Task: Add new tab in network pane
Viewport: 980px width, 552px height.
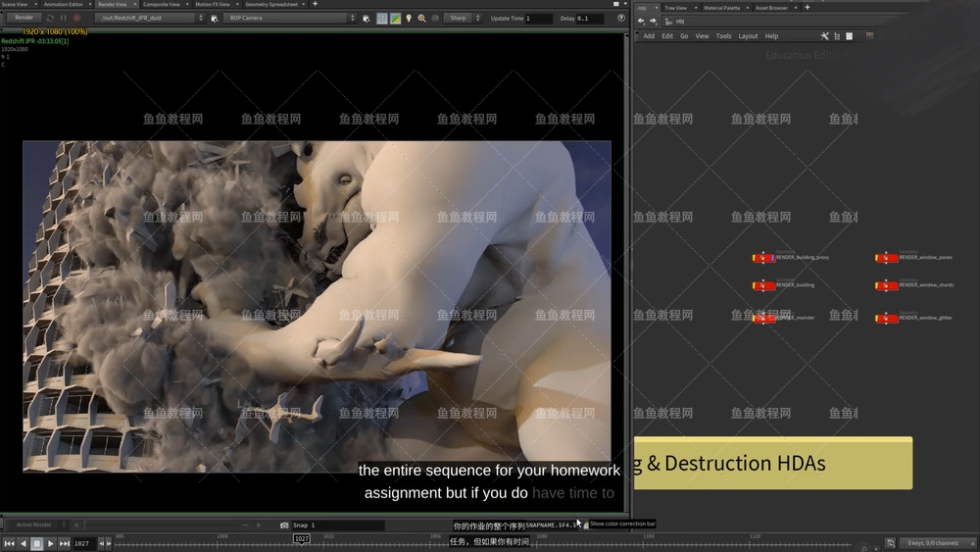Action: (807, 8)
